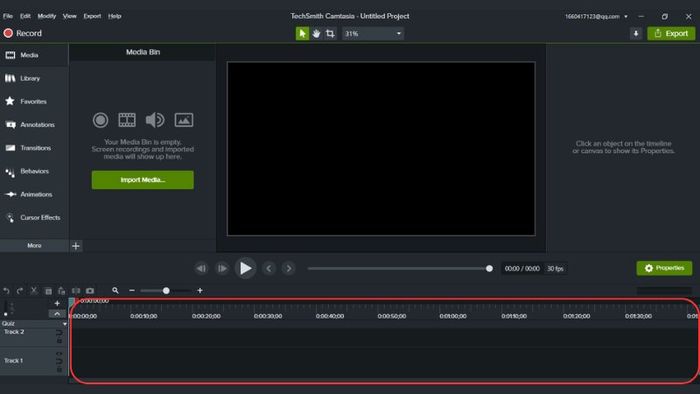This screenshot has height=394, width=700.
Task: Open the Transitions panel
Action: (34, 148)
